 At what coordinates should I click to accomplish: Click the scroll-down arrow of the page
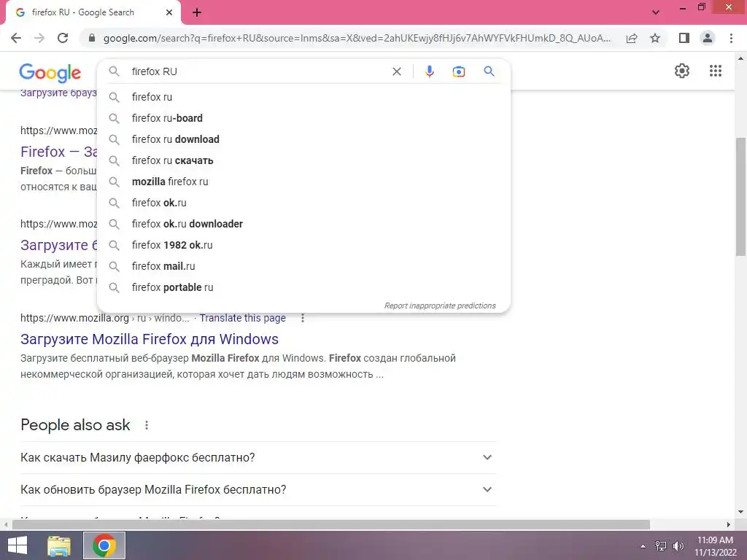[x=741, y=513]
